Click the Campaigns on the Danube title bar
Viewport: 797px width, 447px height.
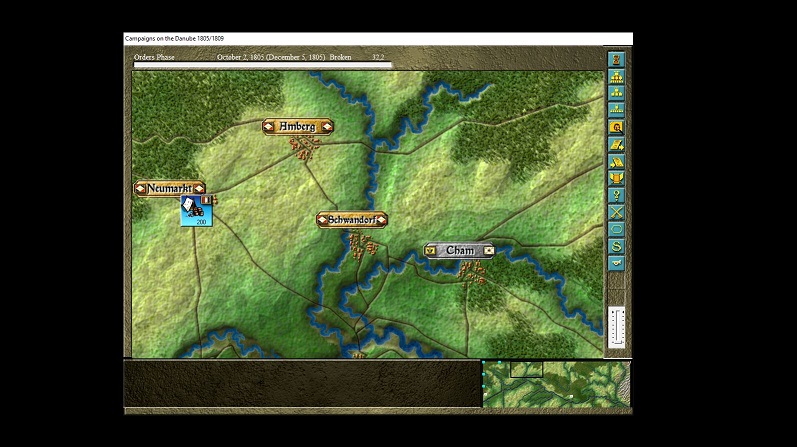pyautogui.click(x=378, y=39)
